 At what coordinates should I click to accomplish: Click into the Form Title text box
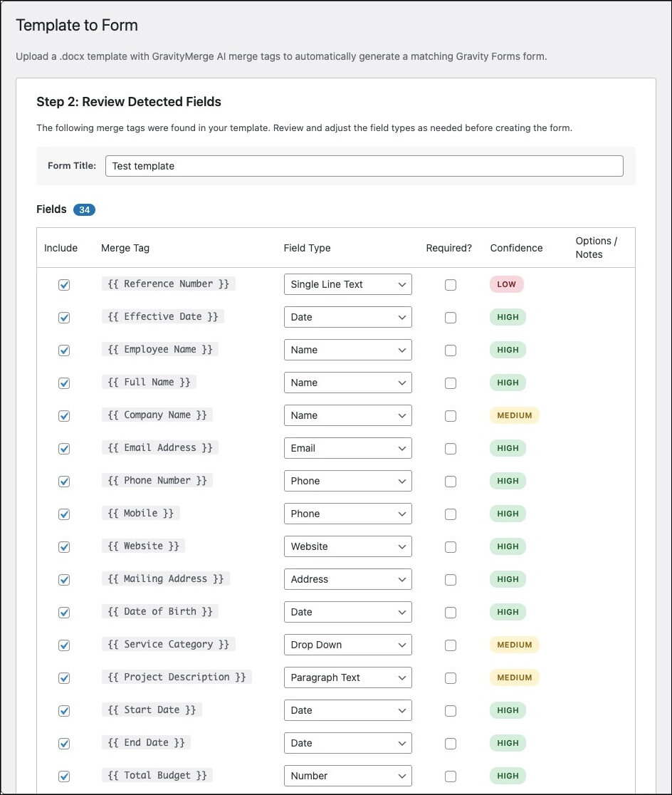364,166
